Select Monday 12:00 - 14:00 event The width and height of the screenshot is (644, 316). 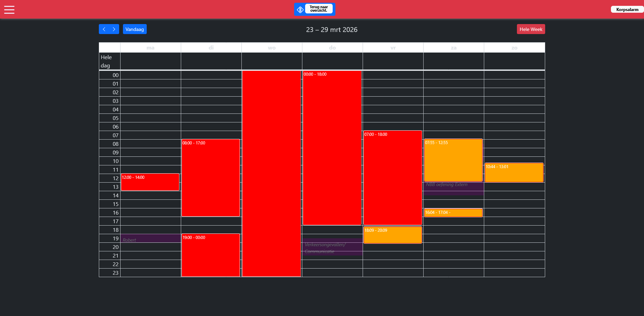tap(150, 182)
